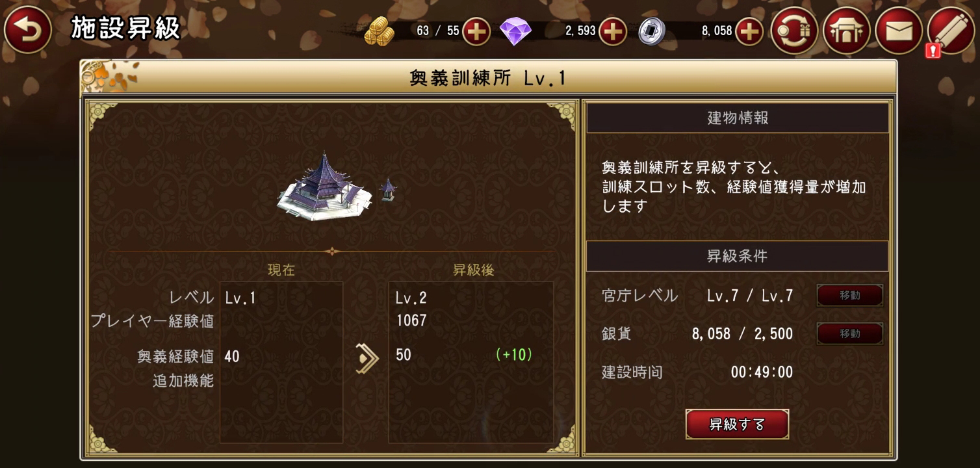Click 移動 button next to 官庁レベル

(x=850, y=296)
